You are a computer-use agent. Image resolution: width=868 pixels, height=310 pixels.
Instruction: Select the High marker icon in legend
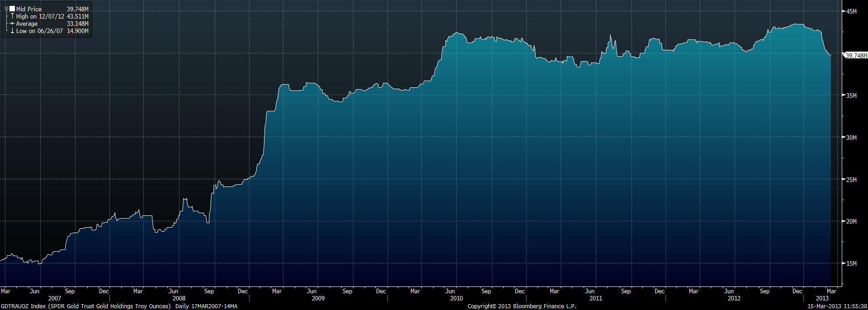tap(12, 16)
